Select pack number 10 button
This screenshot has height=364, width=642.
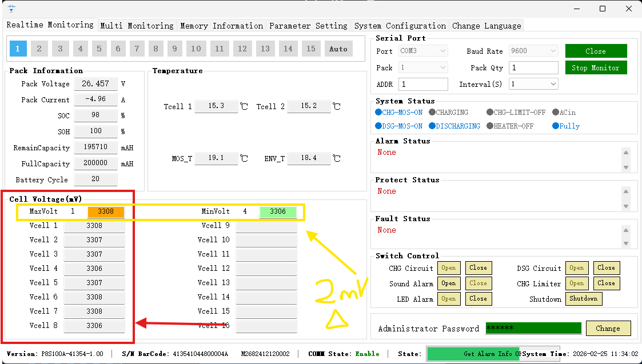(196, 49)
